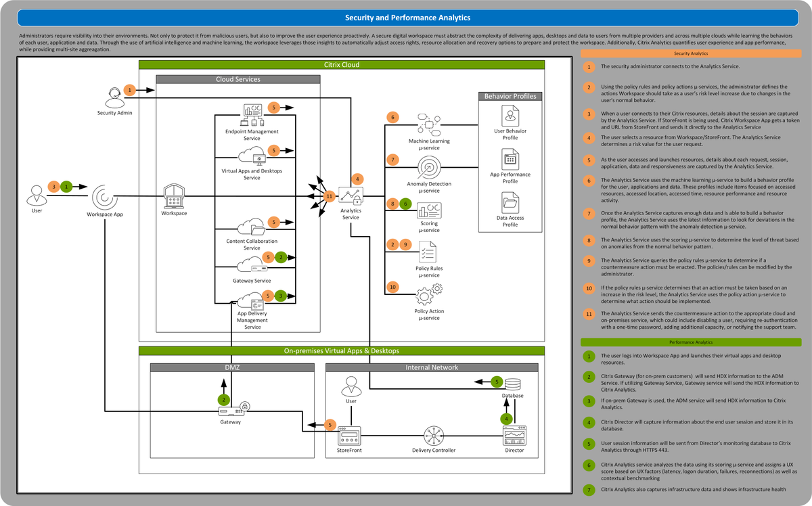Viewport: 812px width, 506px height.
Task: Click the 'On-premises Virtual Apps & Desktops' header
Action: coord(342,351)
